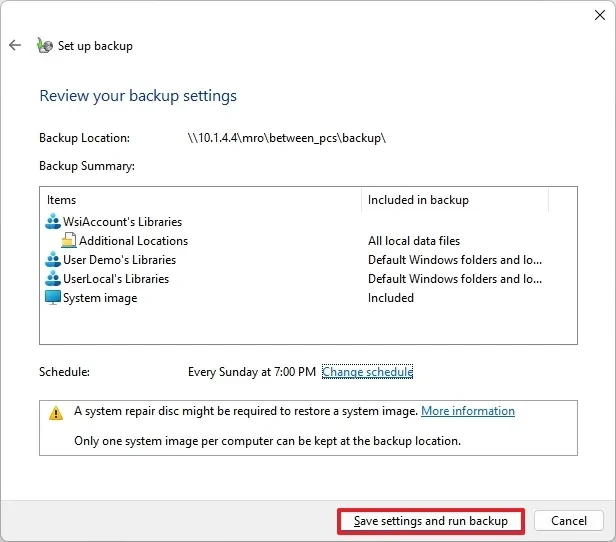Open the Change schedule link
The image size is (616, 542).
367,372
